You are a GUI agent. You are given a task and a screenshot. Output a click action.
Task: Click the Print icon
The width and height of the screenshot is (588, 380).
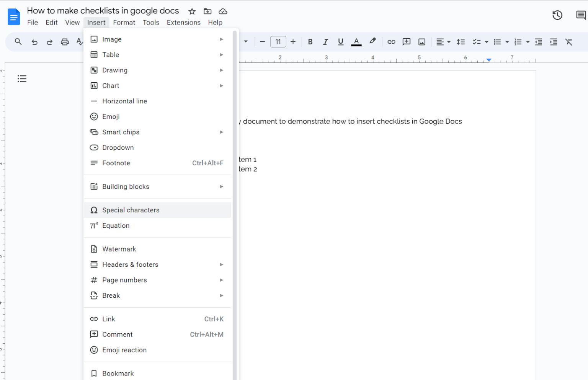(x=64, y=42)
